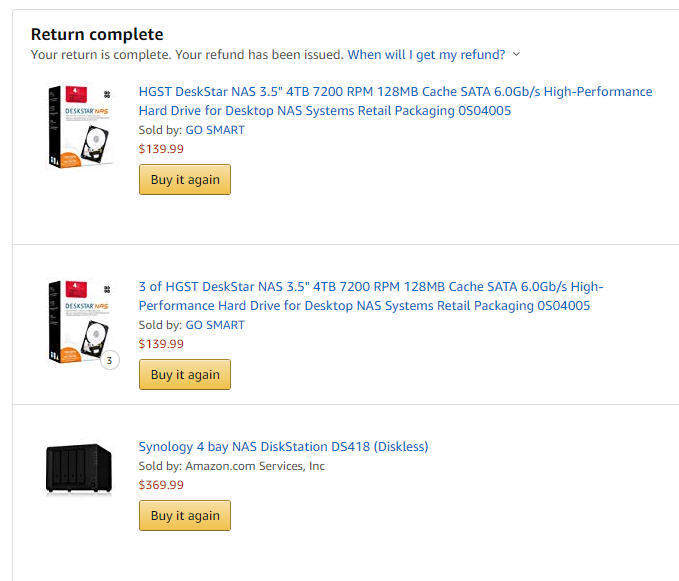This screenshot has height=581, width=679.
Task: Visit GO SMART seller for the 3-pack item
Action: [x=215, y=325]
